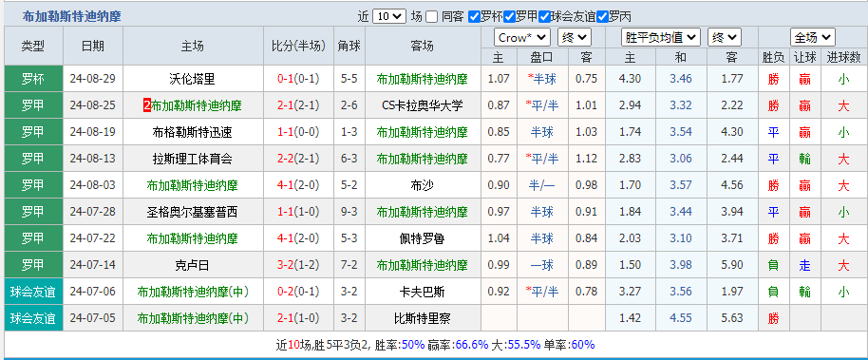This screenshot has height=360, width=868.
Task: Click the 2-2(2-1) score on 24-08-13
Action: click(298, 159)
